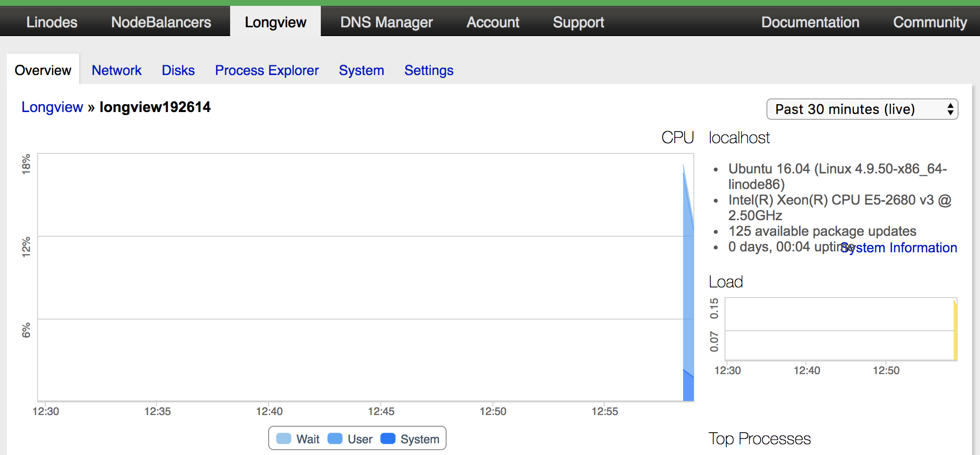980x455 pixels.
Task: Select the Settings tab
Action: point(429,70)
